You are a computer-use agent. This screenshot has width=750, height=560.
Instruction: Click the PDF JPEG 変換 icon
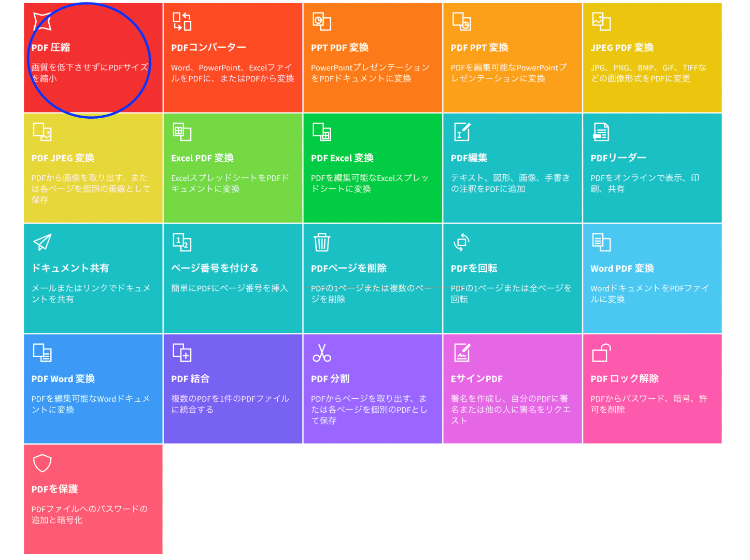pos(42,132)
